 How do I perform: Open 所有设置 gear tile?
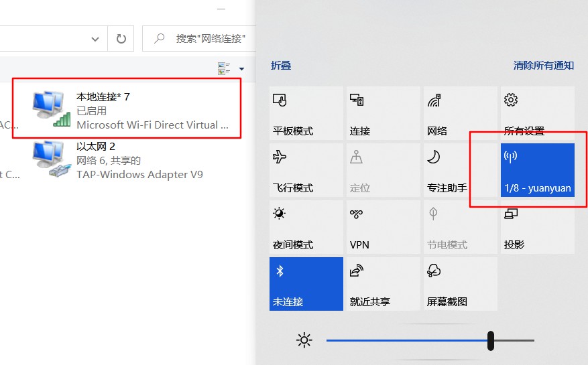point(538,113)
